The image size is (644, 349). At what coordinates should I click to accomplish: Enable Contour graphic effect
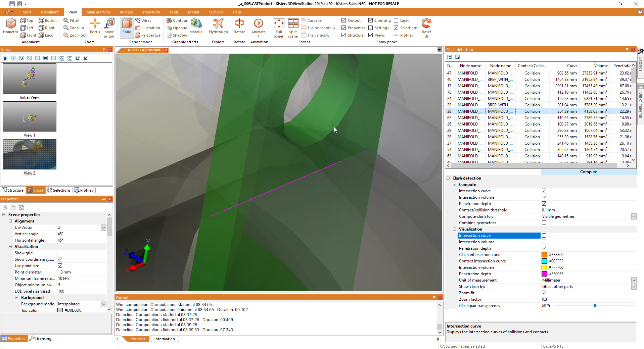tap(177, 20)
